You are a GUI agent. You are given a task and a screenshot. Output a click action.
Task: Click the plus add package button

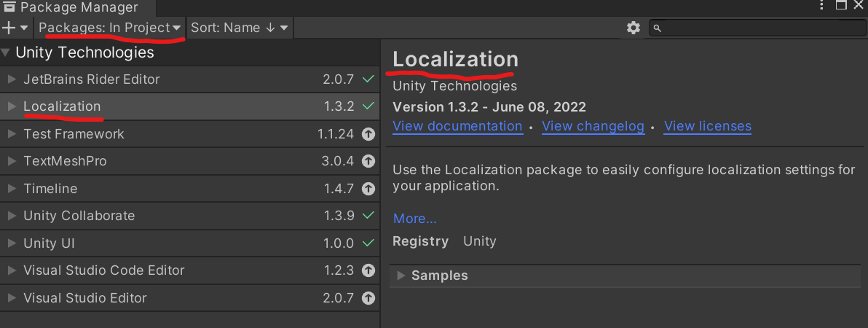point(8,28)
